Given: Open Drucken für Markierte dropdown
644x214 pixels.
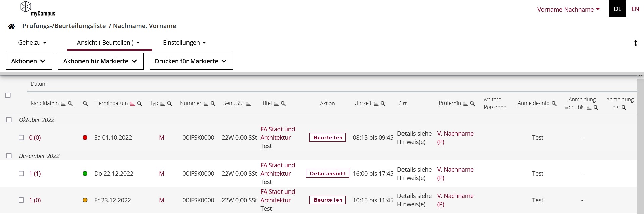Looking at the screenshot, I should pos(191,61).
